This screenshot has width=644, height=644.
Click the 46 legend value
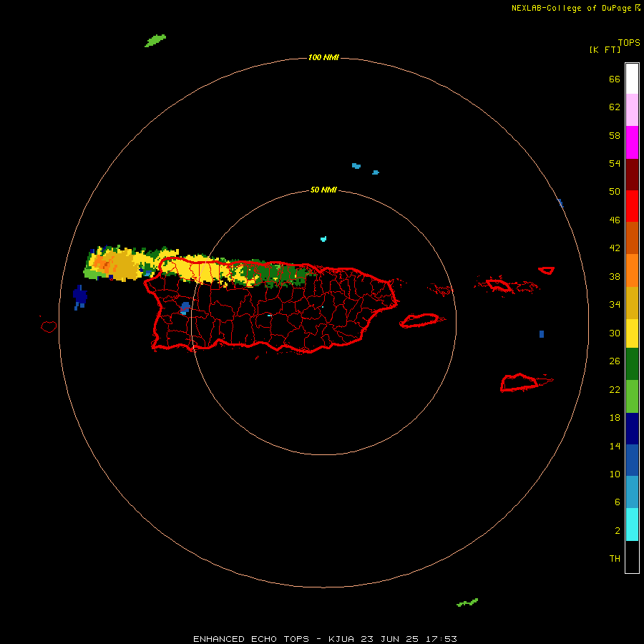615,220
